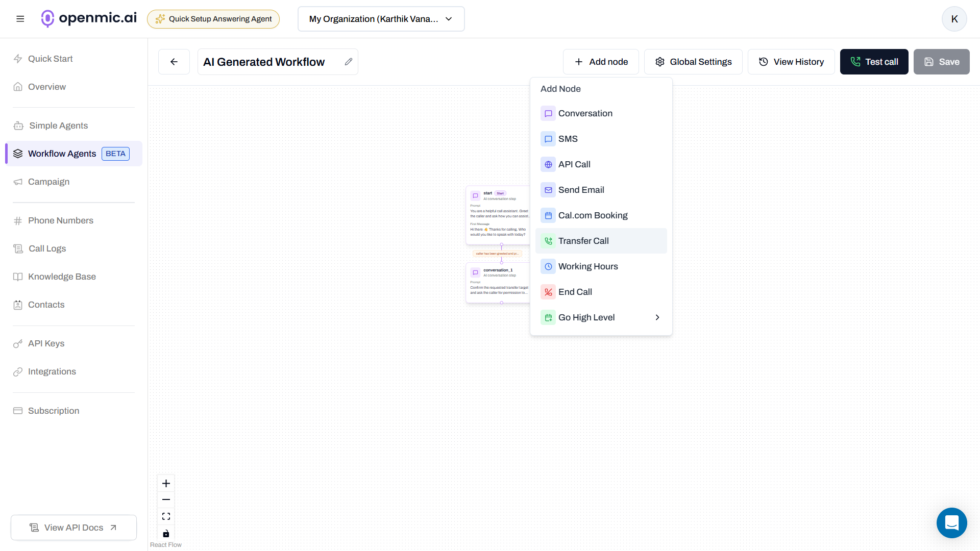Click the SMS node icon
This screenshot has width=980, height=551.
pos(548,139)
